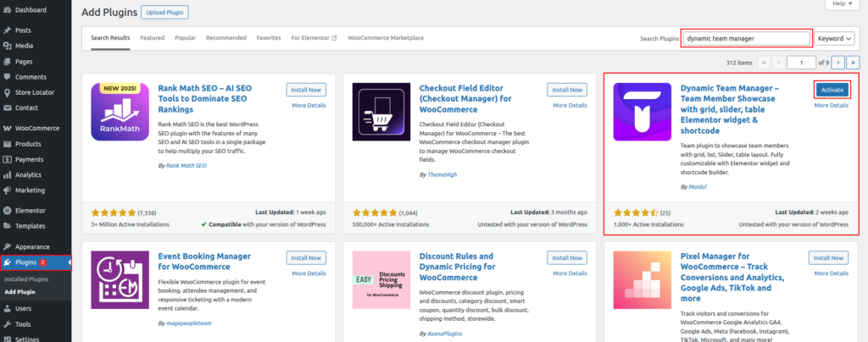Screen dimensions: 868x342
Task: Open WooCommerce sidebar icon
Action: click(7, 128)
